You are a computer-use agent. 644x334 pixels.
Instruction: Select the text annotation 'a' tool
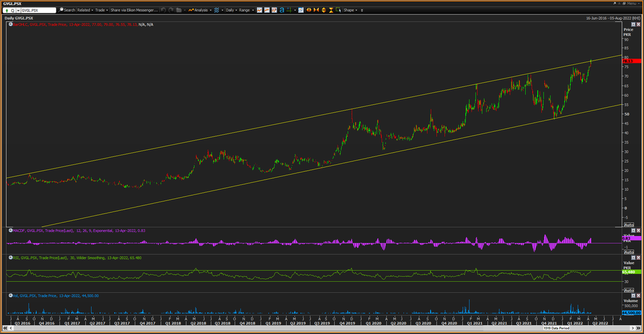[x=282, y=10]
